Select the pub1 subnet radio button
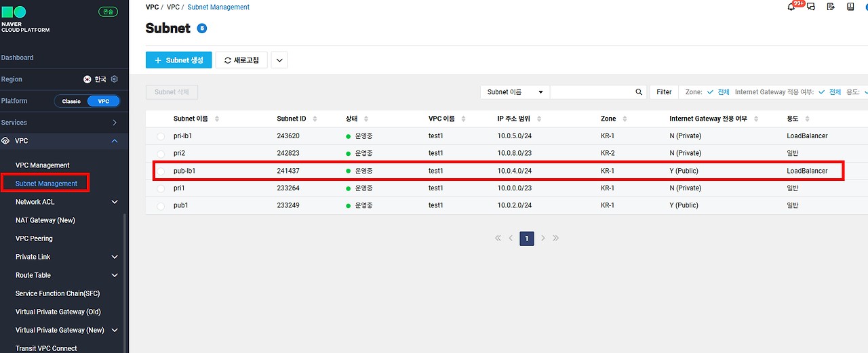 161,206
